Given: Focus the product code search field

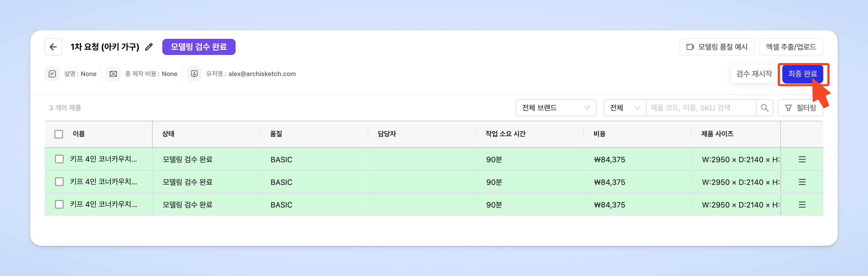Looking at the screenshot, I should pyautogui.click(x=701, y=108).
